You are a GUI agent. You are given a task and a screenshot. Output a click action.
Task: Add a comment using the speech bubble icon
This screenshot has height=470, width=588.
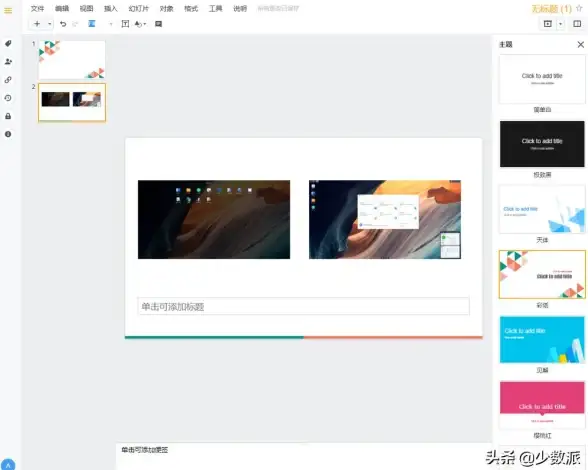tap(159, 24)
